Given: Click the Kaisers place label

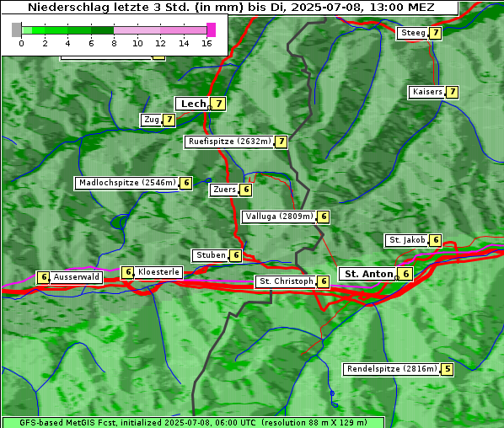Looking at the screenshot, I should pyautogui.click(x=426, y=92).
